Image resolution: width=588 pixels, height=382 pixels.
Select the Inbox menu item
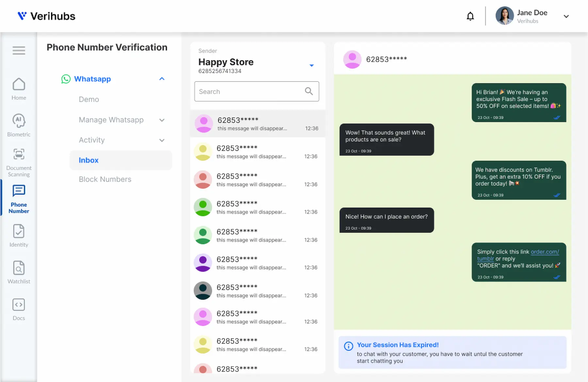pyautogui.click(x=89, y=160)
